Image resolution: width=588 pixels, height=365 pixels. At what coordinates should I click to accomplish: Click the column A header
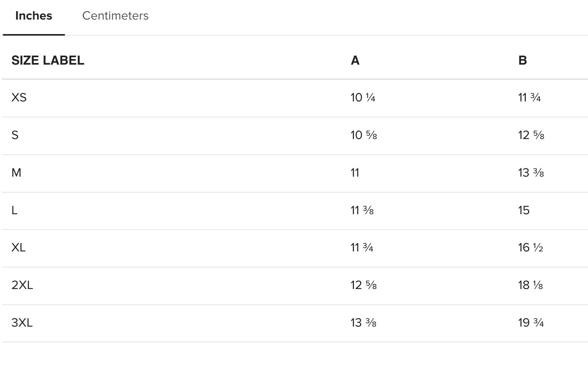click(355, 60)
